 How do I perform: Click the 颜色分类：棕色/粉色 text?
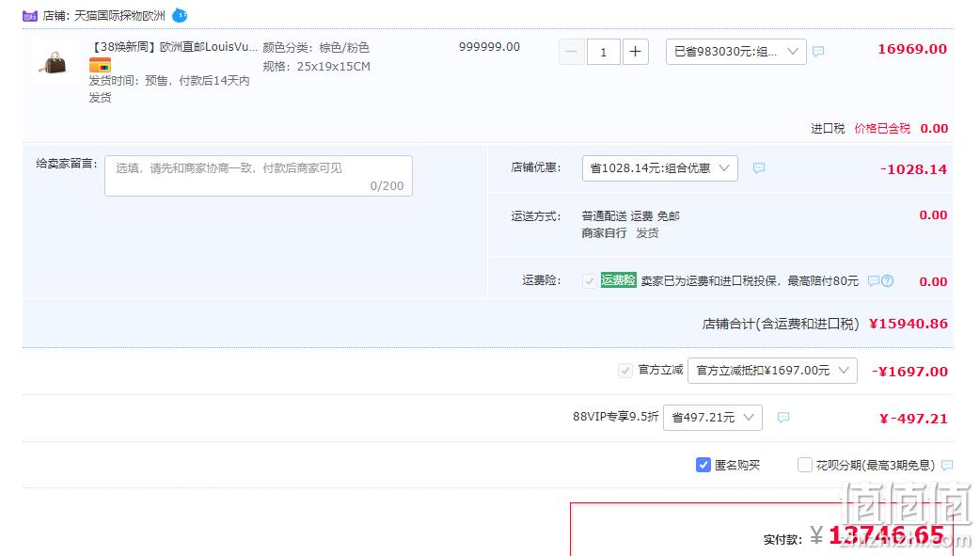tap(316, 48)
